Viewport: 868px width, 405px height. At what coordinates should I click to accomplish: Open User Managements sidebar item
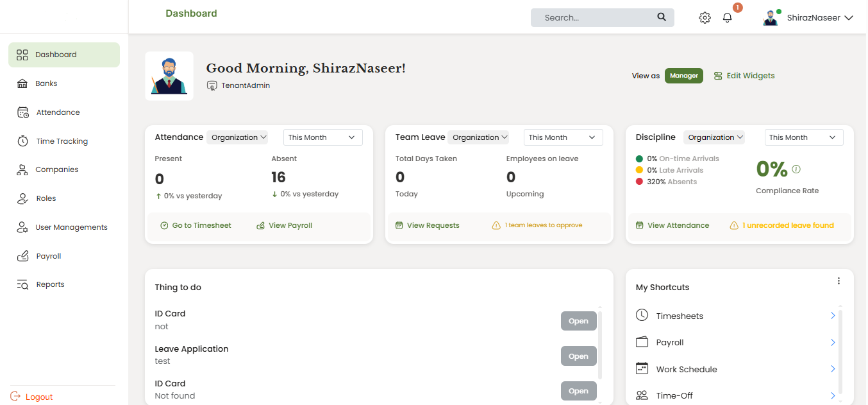pos(71,227)
